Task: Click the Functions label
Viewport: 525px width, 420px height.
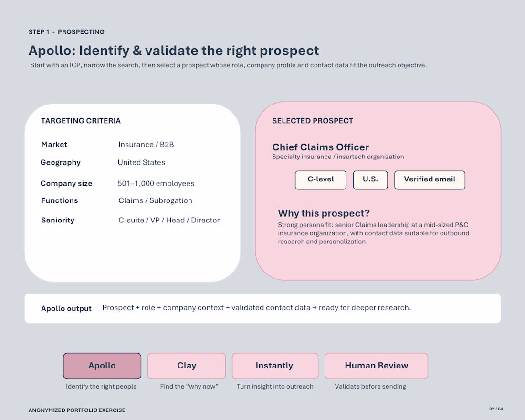Action: click(60, 200)
